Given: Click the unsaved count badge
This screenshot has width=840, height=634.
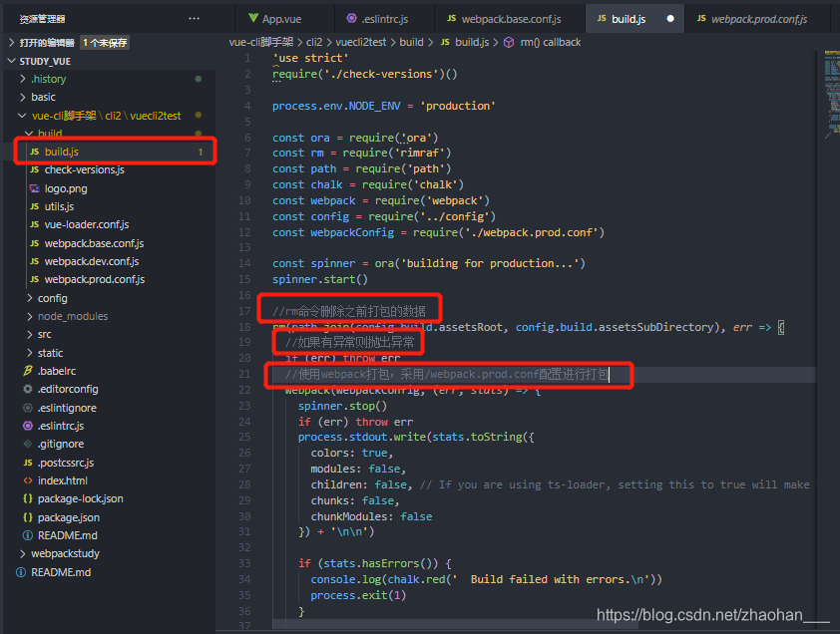Looking at the screenshot, I should click(106, 43).
